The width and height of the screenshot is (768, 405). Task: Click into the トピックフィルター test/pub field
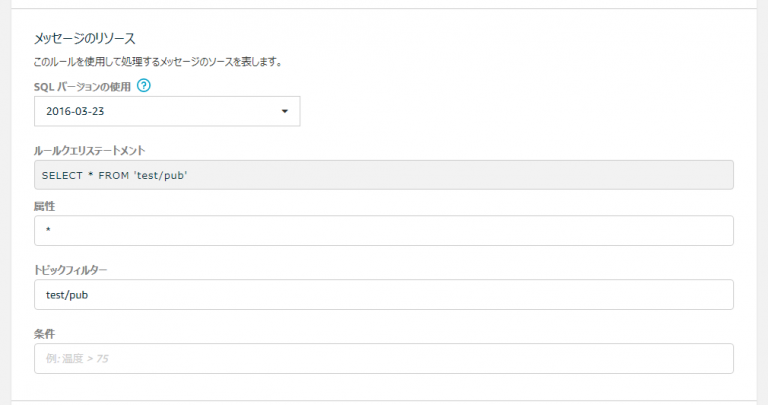point(384,295)
